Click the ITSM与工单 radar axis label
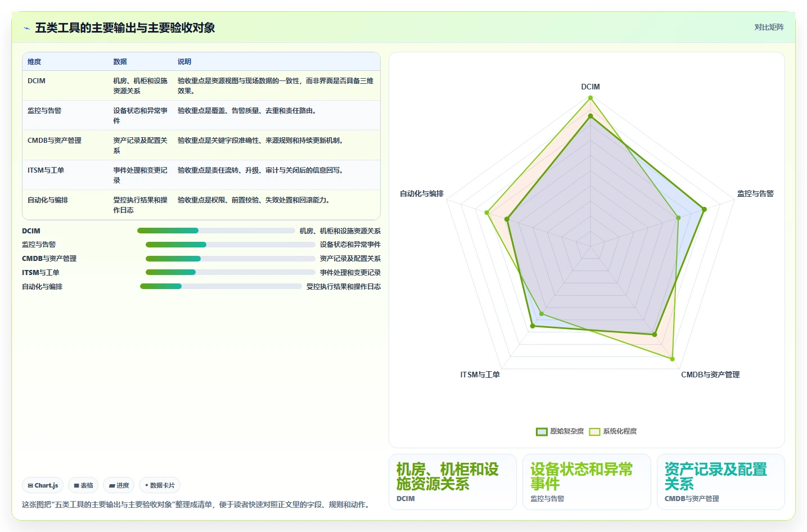Image resolution: width=807 pixels, height=532 pixels. coord(480,375)
